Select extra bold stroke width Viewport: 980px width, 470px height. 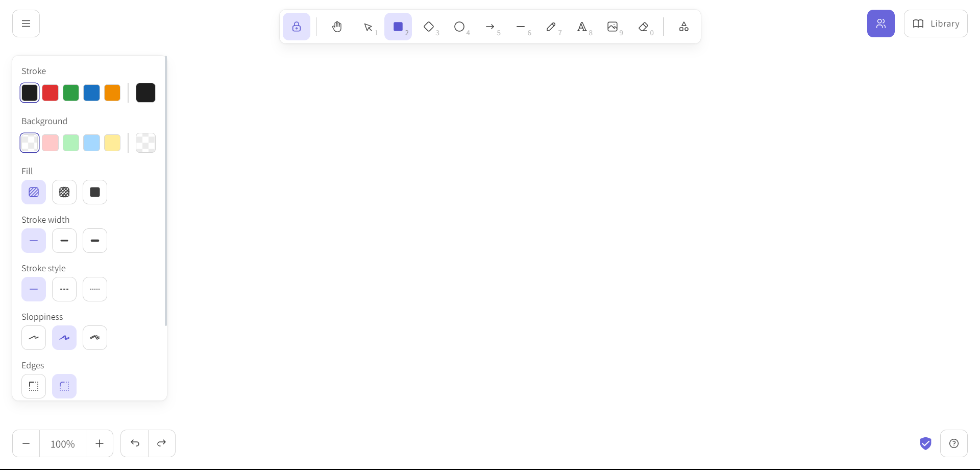pos(95,241)
